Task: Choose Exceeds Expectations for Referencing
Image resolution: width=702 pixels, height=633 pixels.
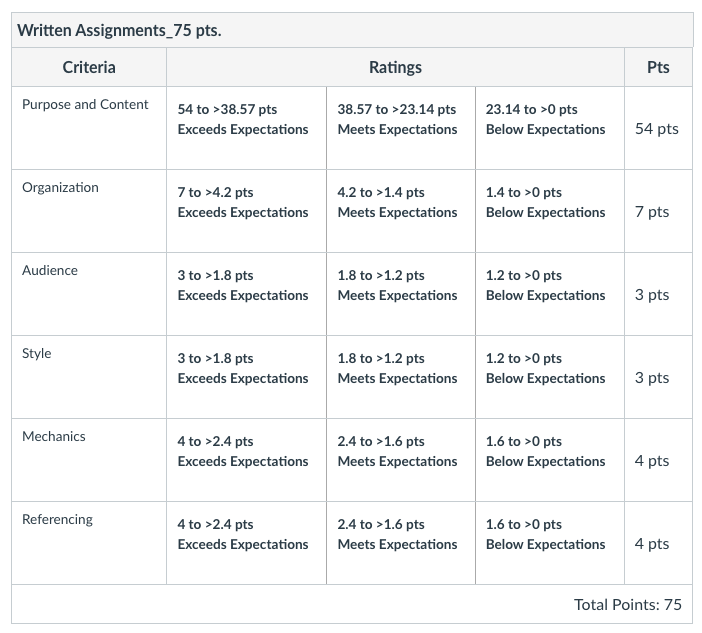Action: coord(246,543)
